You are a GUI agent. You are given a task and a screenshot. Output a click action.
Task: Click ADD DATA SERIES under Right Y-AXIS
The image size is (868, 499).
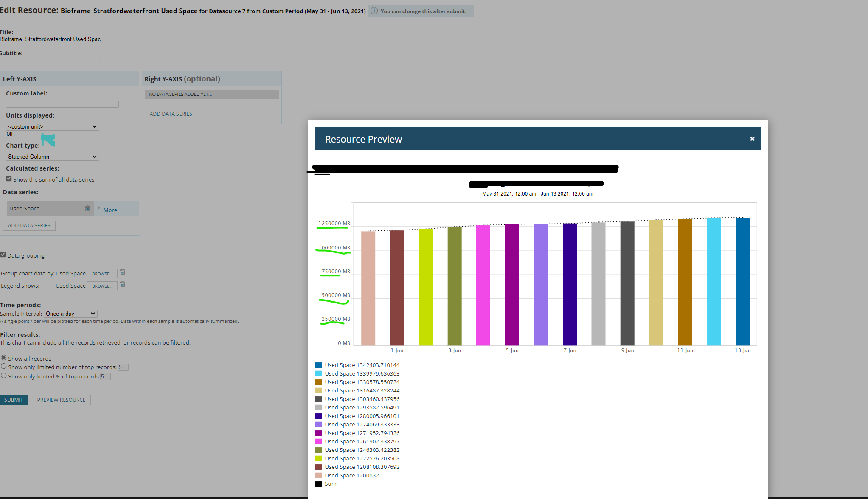tap(171, 114)
